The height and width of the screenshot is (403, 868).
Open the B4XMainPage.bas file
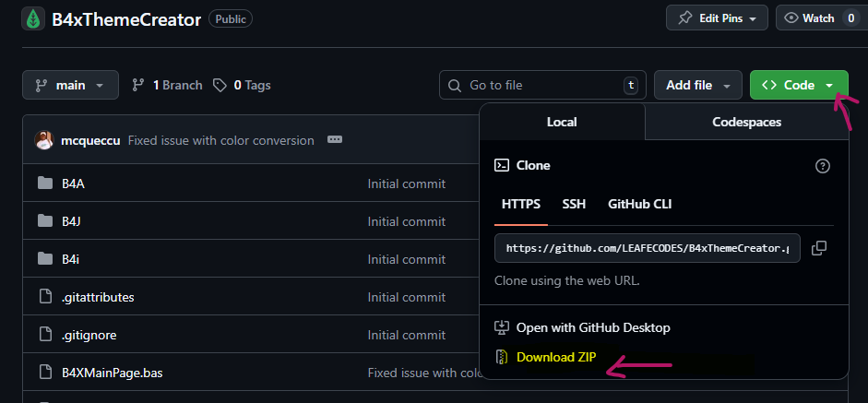[x=112, y=373]
